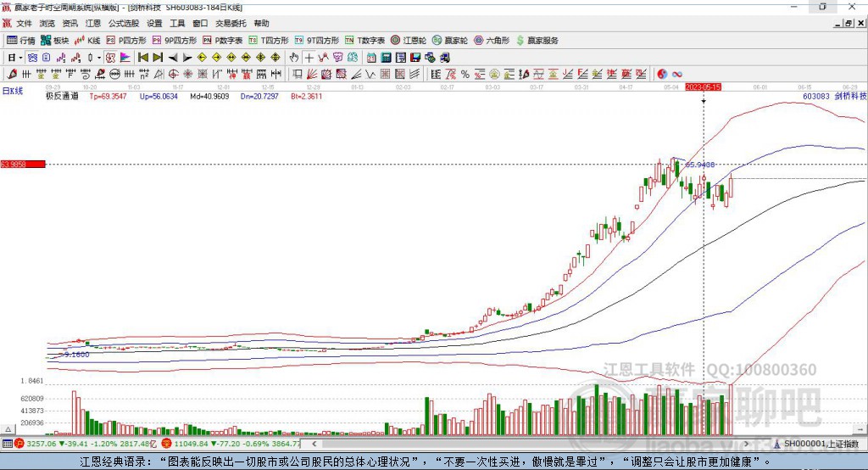The height and width of the screenshot is (470, 868).
Task: Open the T四方形 tool
Action: pyautogui.click(x=269, y=41)
